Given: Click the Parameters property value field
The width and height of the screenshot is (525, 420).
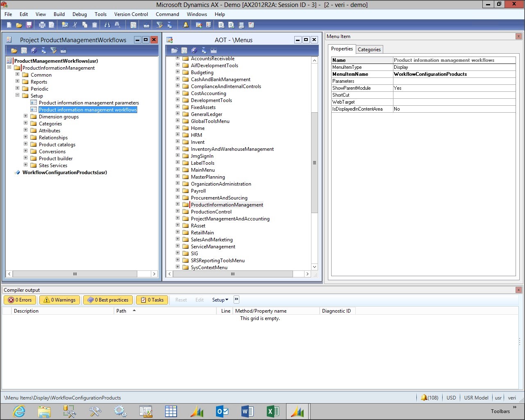Looking at the screenshot, I should (x=454, y=81).
